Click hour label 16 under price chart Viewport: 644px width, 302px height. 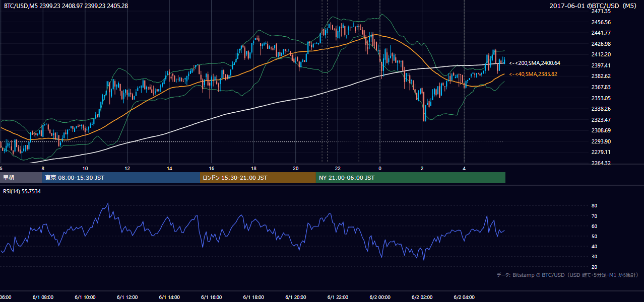[x=212, y=168]
